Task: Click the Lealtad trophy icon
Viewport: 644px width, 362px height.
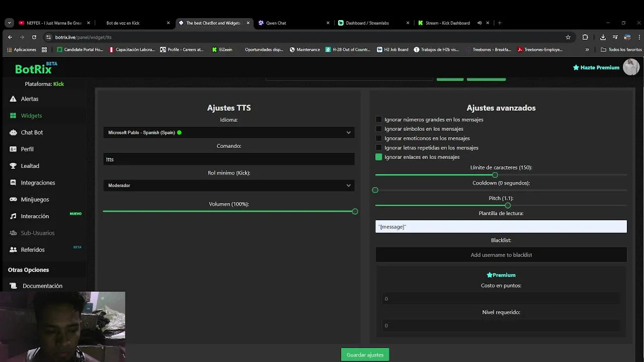Action: (13, 166)
